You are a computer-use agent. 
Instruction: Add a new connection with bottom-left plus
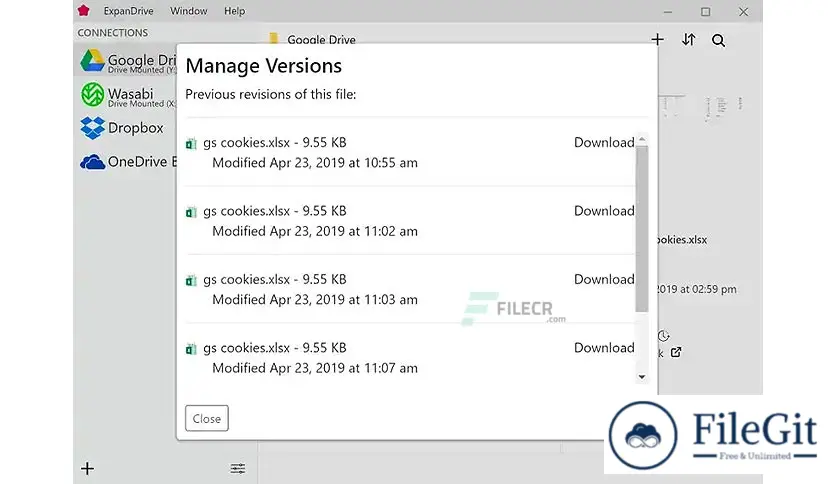click(87, 469)
